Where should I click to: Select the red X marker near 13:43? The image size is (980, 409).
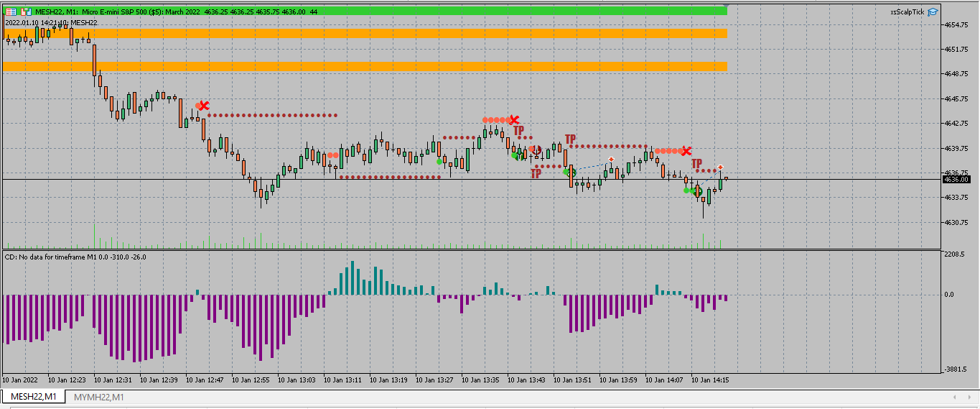pyautogui.click(x=514, y=120)
